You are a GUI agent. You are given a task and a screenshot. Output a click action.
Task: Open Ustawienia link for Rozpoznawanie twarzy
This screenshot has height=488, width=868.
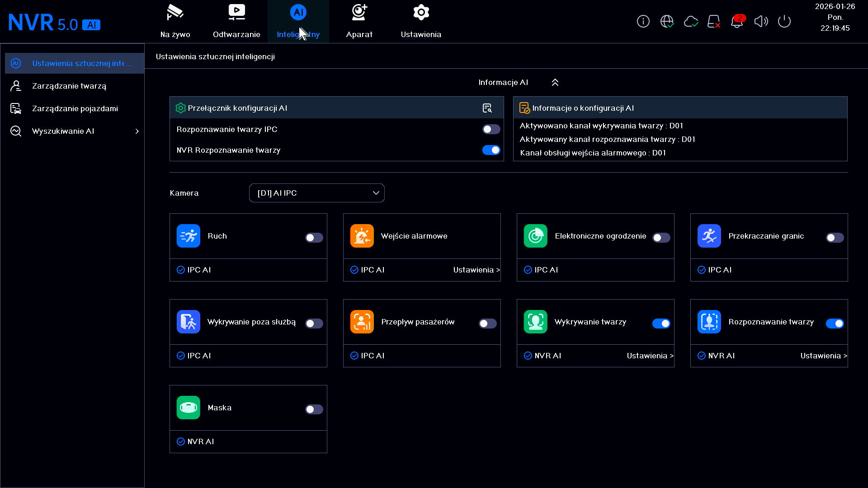coord(824,356)
